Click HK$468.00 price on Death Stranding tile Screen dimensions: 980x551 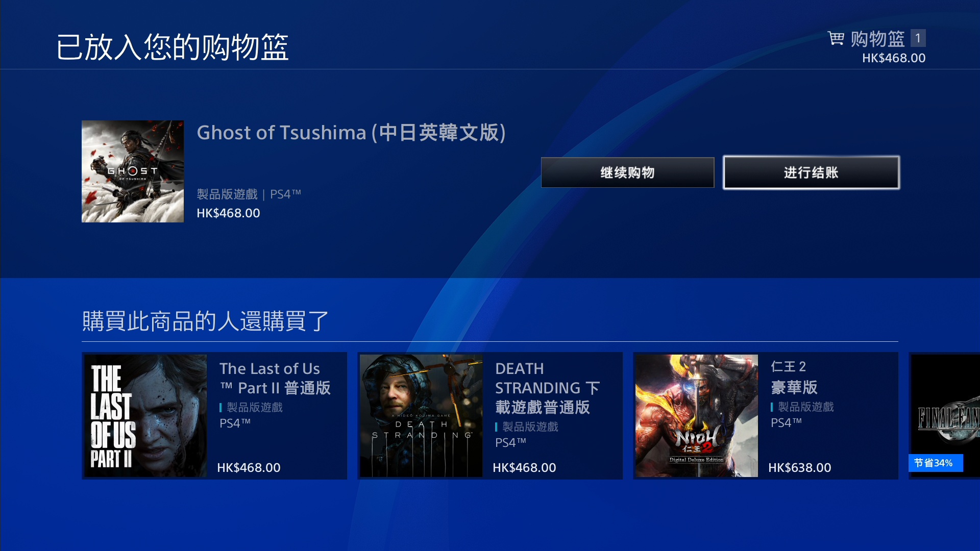coord(524,467)
